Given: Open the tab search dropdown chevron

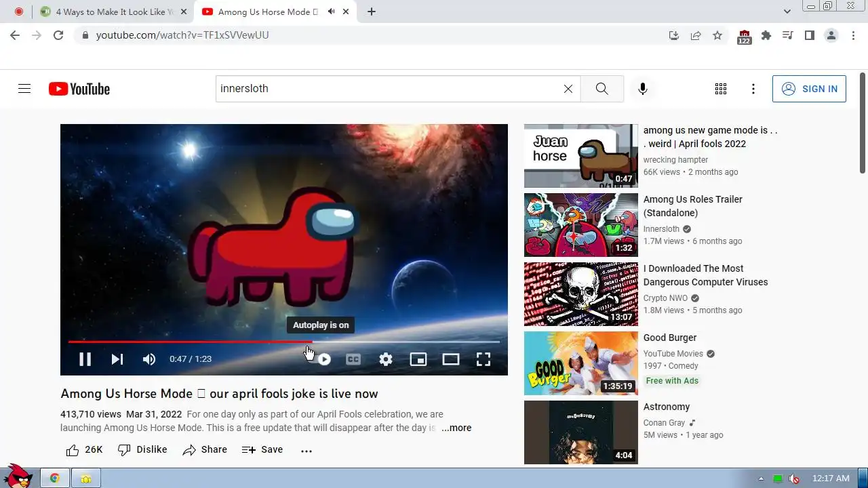Looking at the screenshot, I should [x=787, y=12].
